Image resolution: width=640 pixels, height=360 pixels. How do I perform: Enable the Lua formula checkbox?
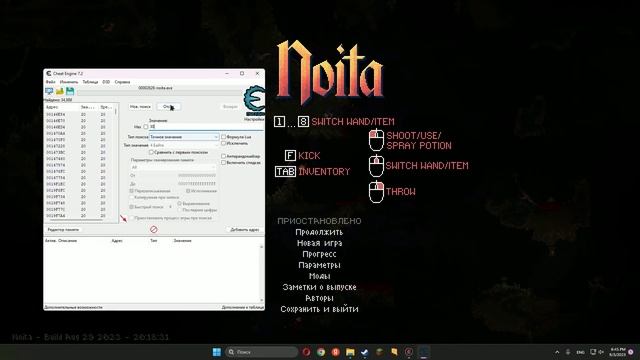(224, 137)
